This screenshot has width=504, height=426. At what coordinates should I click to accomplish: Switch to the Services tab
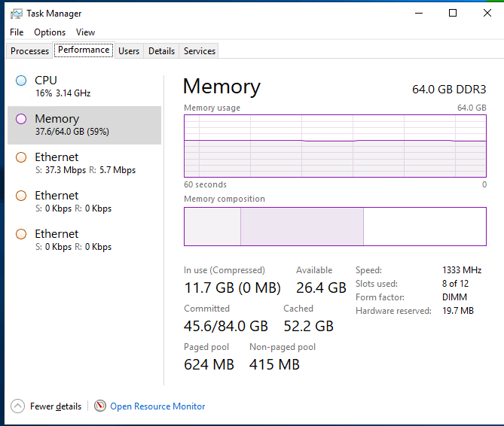(200, 51)
